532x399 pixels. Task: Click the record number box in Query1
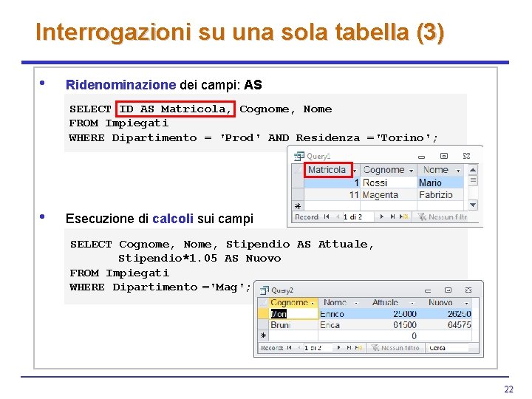(x=358, y=216)
